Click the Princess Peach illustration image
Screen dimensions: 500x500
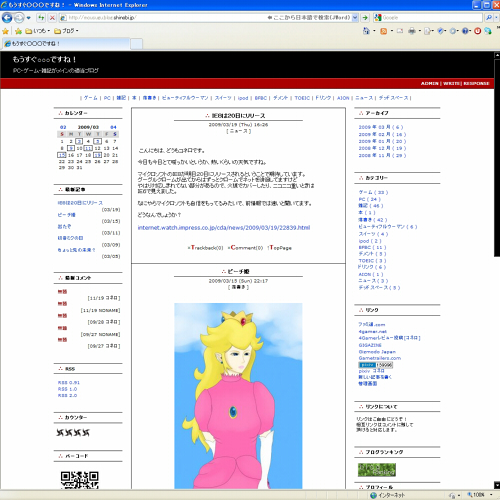click(x=238, y=396)
